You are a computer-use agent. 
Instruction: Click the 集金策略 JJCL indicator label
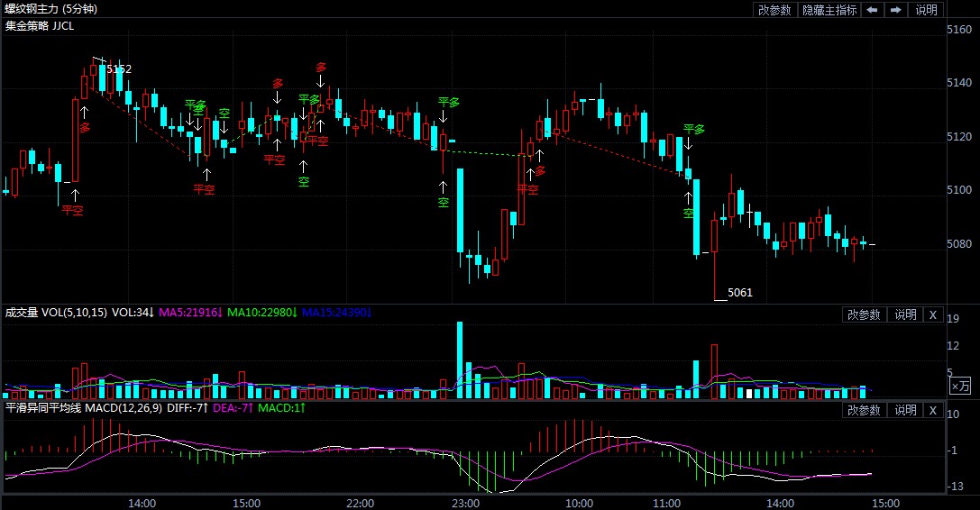pyautogui.click(x=40, y=25)
